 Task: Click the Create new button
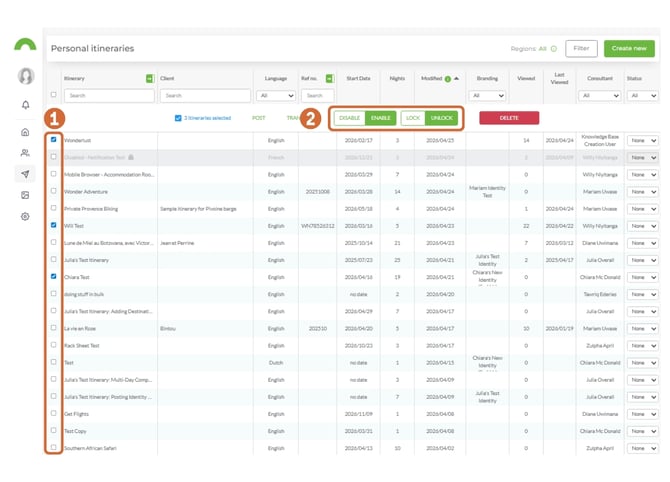[x=629, y=49]
